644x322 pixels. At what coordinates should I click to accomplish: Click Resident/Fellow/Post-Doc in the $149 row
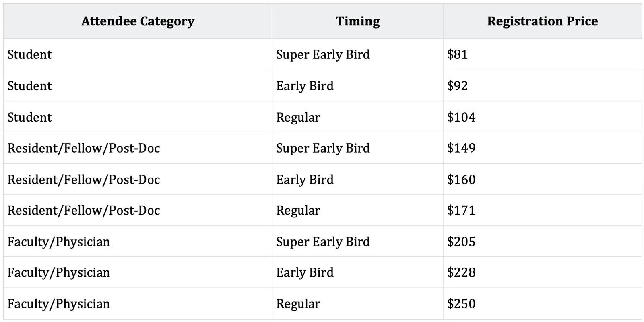tap(84, 148)
